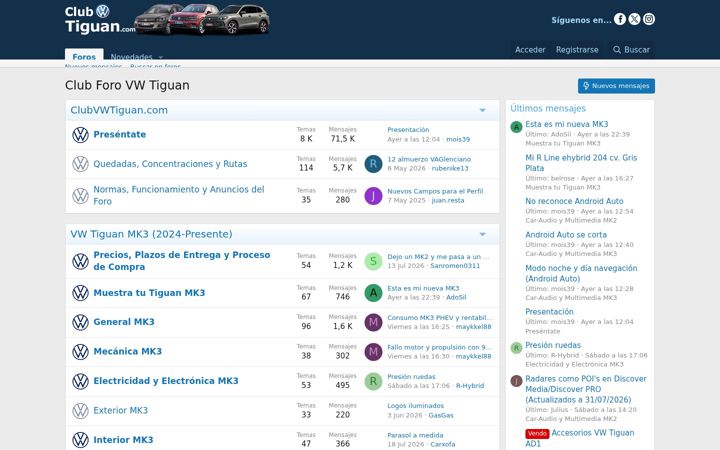Click VW icon beside Mecánica MK3
Screen dimensions: 720x450
(x=80, y=352)
